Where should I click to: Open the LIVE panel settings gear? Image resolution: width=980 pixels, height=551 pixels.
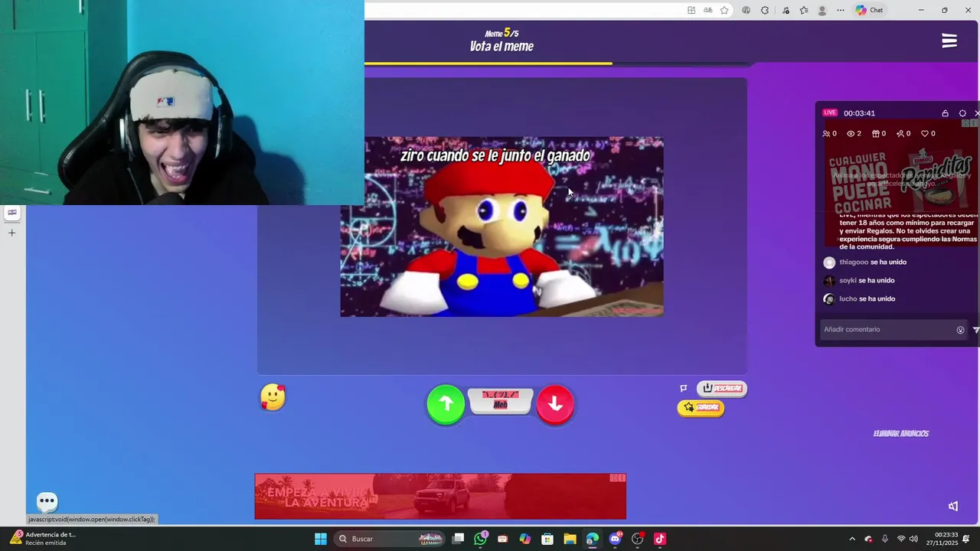pos(962,113)
